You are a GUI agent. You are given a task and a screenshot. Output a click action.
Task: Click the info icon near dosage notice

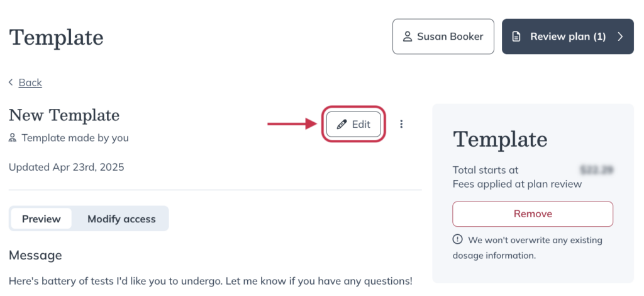457,239
